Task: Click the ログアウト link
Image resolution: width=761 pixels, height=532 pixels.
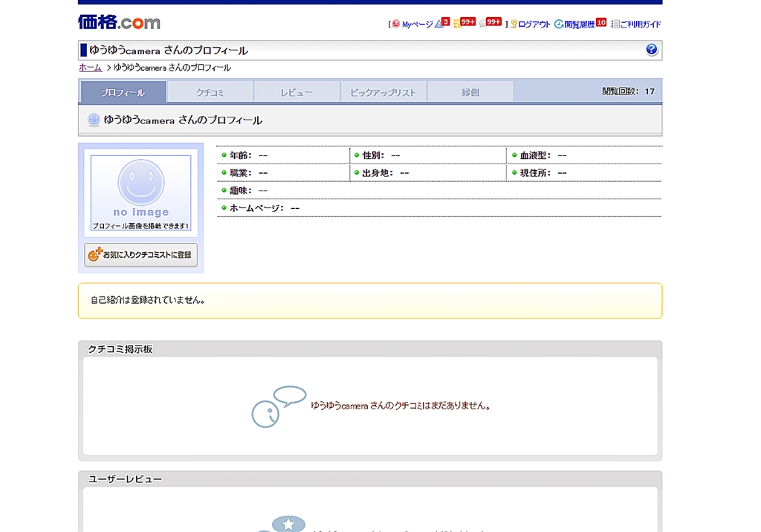Action: pos(534,25)
